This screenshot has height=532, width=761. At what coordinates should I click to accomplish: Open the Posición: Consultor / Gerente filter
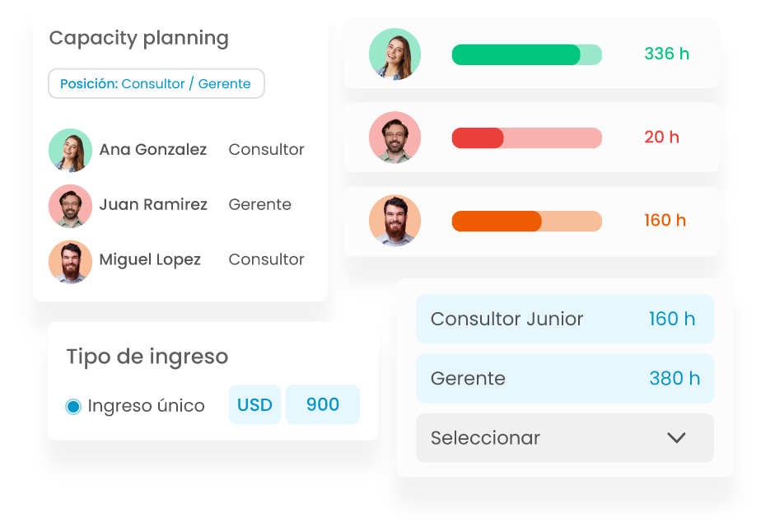coord(156,83)
